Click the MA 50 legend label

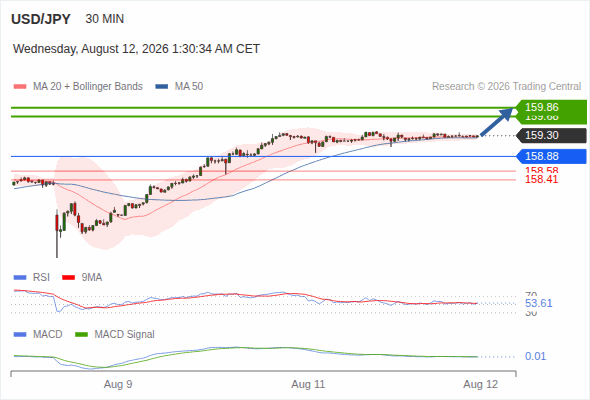[189, 87]
